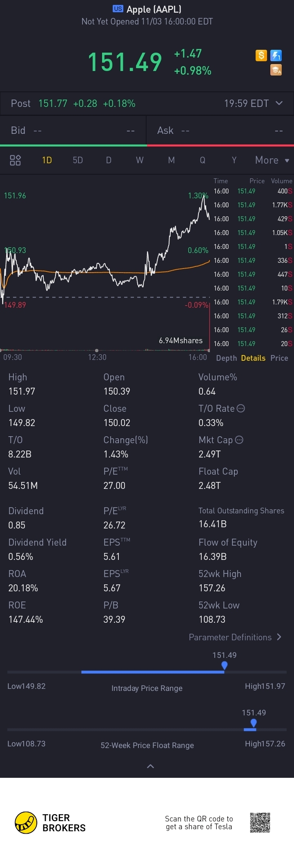Tap the QR code image
This screenshot has width=294, height=868.
coord(260,822)
